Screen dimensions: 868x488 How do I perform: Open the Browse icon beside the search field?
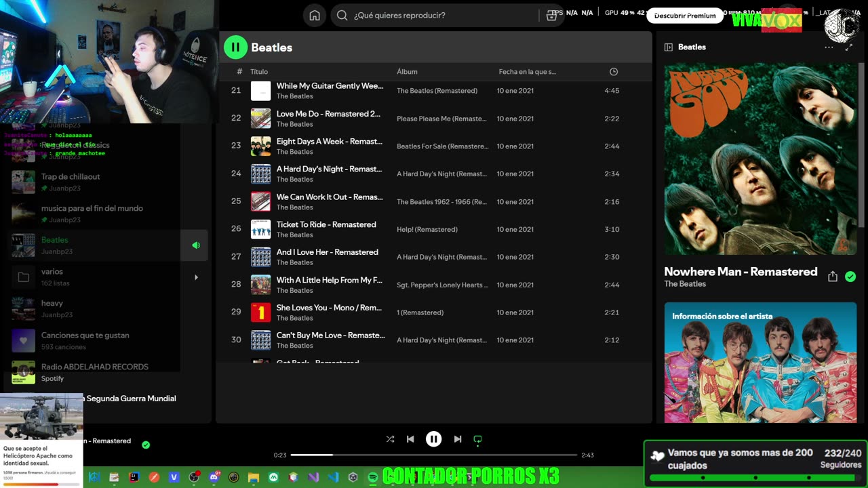click(x=551, y=16)
